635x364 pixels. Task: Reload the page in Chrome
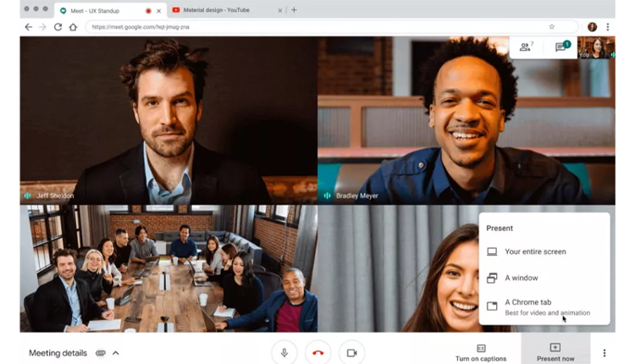[58, 27]
